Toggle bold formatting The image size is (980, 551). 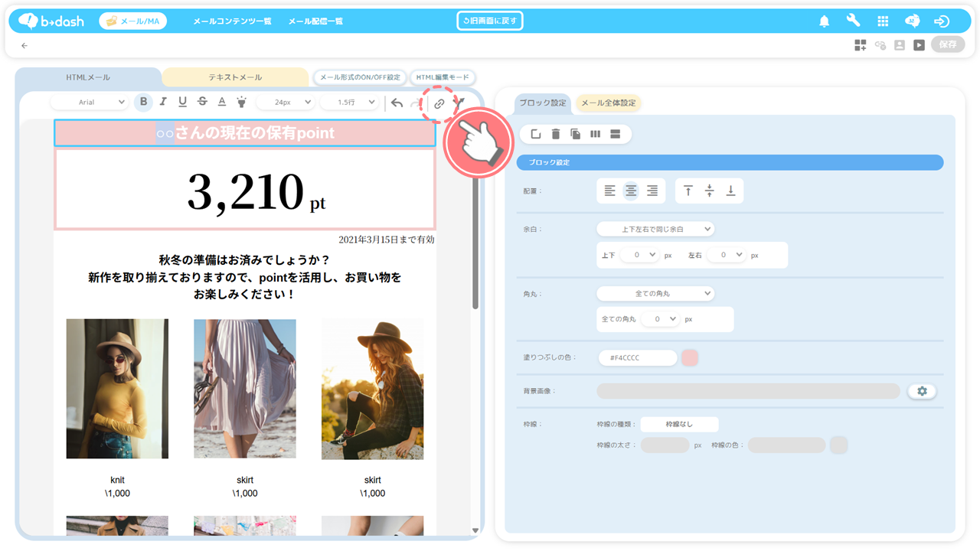pos(143,102)
